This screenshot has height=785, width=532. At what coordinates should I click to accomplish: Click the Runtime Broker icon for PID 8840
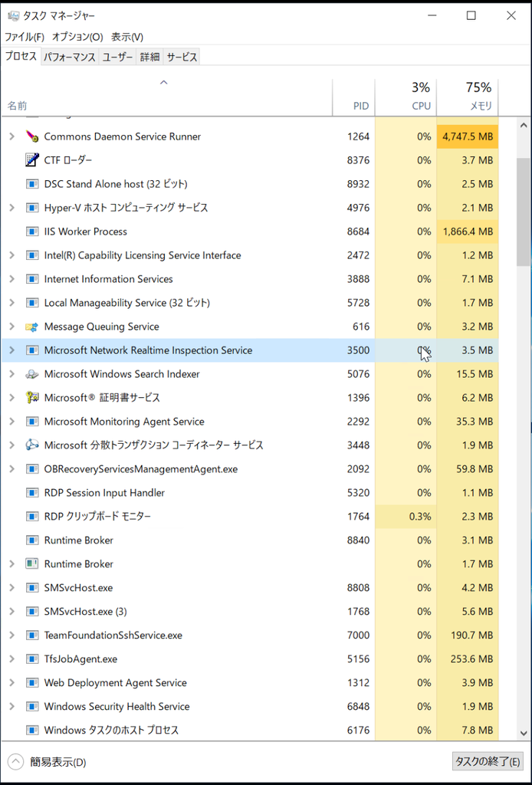pyautogui.click(x=32, y=540)
